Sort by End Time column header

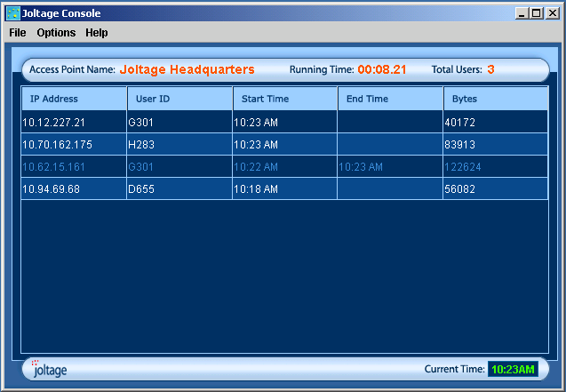pyautogui.click(x=390, y=99)
